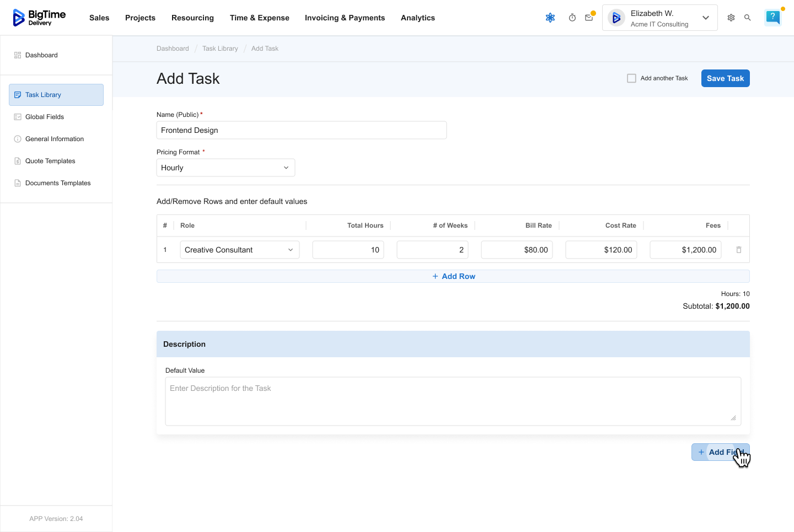This screenshot has width=794, height=532.
Task: Click Add Row below the table
Action: pos(453,276)
